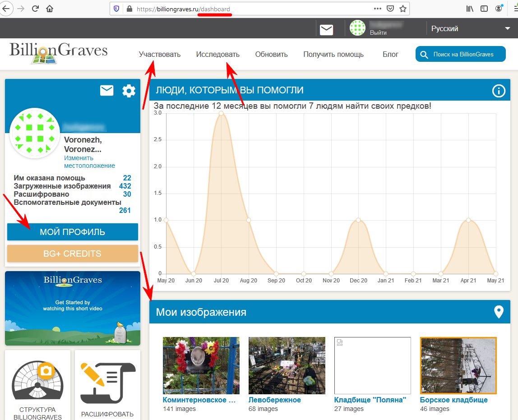
Task: Bookmark this page with the star icon
Action: [x=402, y=9]
